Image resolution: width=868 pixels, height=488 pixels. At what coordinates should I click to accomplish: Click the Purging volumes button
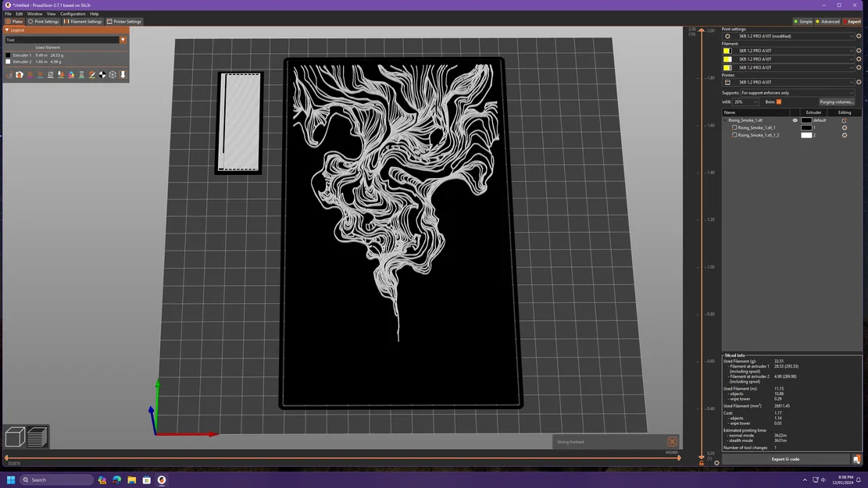(837, 102)
